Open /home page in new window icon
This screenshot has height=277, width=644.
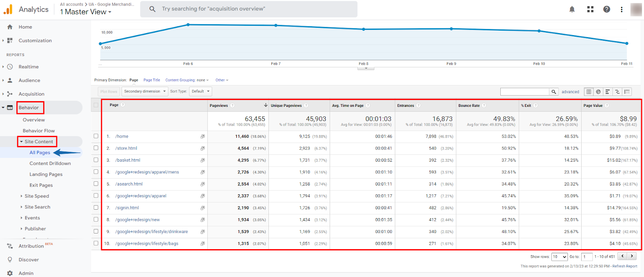point(203,136)
